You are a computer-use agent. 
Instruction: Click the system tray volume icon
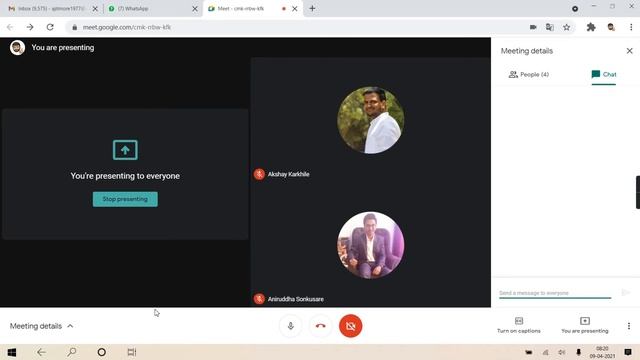coord(562,352)
